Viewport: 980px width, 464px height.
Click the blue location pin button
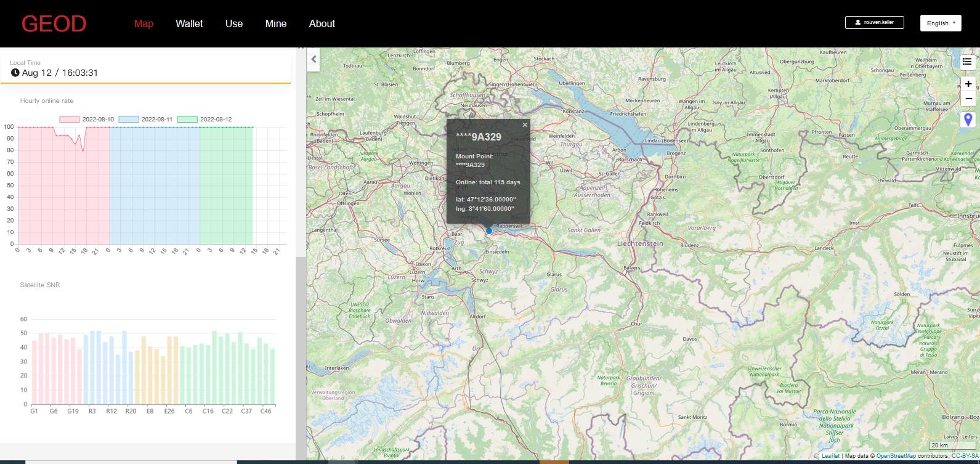click(968, 120)
